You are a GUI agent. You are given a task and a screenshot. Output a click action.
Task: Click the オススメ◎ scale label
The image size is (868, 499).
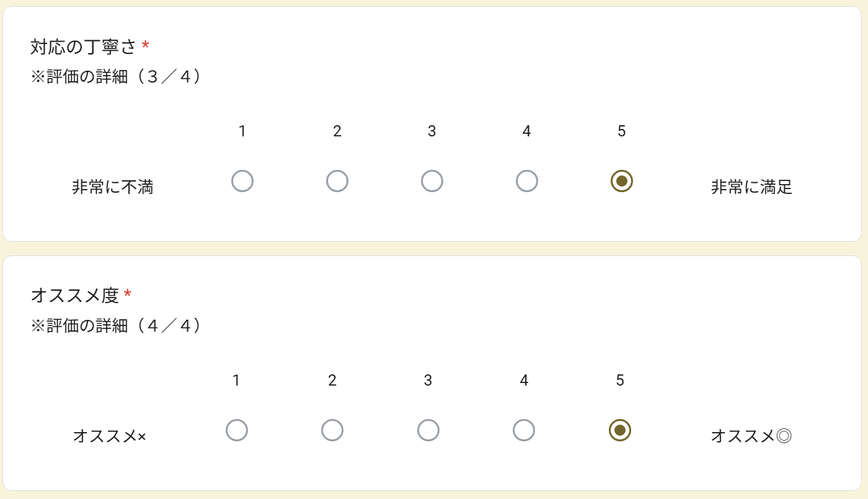(751, 436)
